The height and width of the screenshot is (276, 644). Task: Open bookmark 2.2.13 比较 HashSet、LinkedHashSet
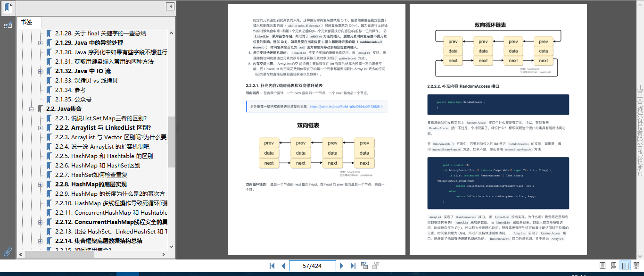coord(111,232)
